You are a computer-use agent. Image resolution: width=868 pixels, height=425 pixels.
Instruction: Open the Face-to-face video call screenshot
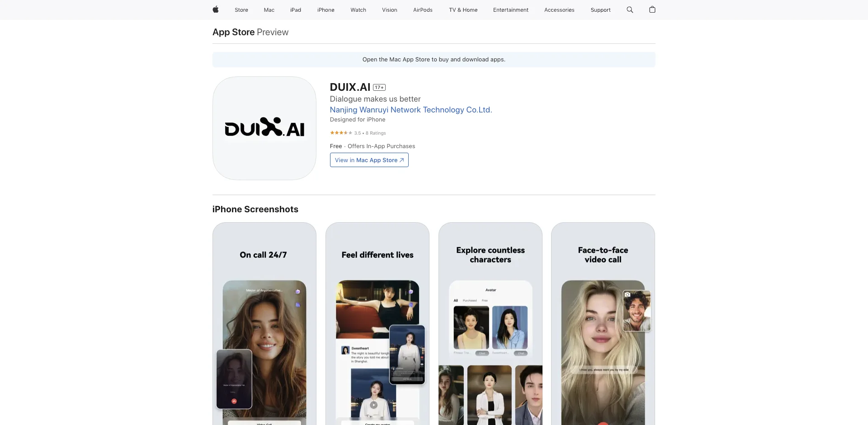click(x=603, y=323)
